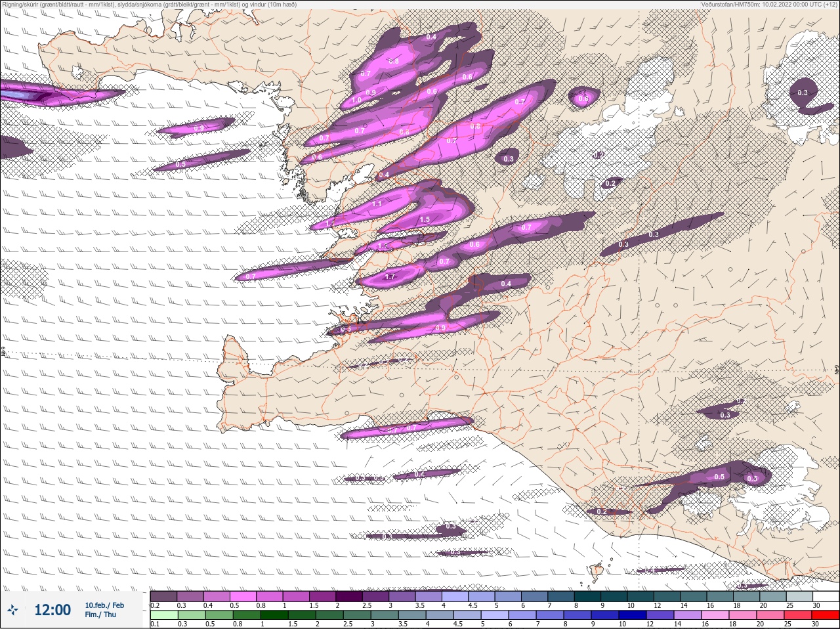Click the 'Rigning/skúrir' map title text

[149, 5]
